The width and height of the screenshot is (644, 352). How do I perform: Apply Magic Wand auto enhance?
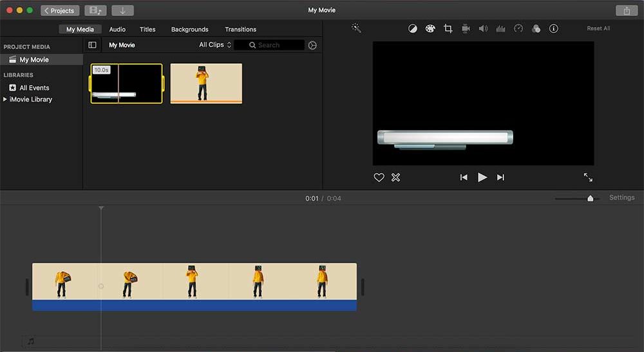tap(356, 28)
